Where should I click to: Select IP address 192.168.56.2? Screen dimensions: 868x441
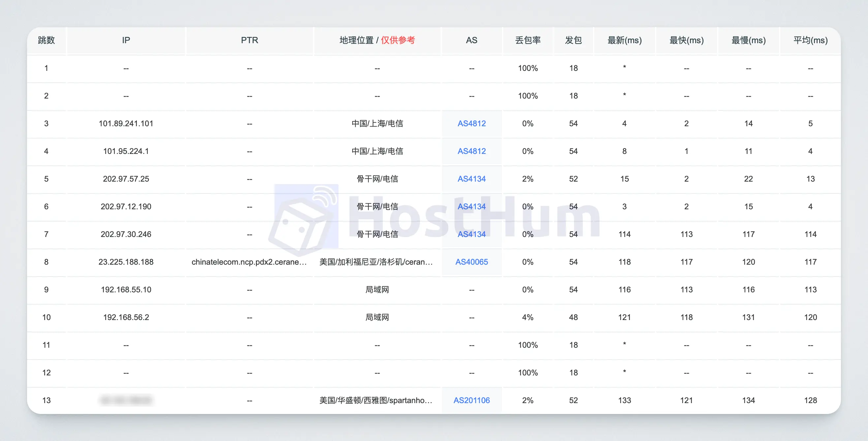pyautogui.click(x=126, y=317)
